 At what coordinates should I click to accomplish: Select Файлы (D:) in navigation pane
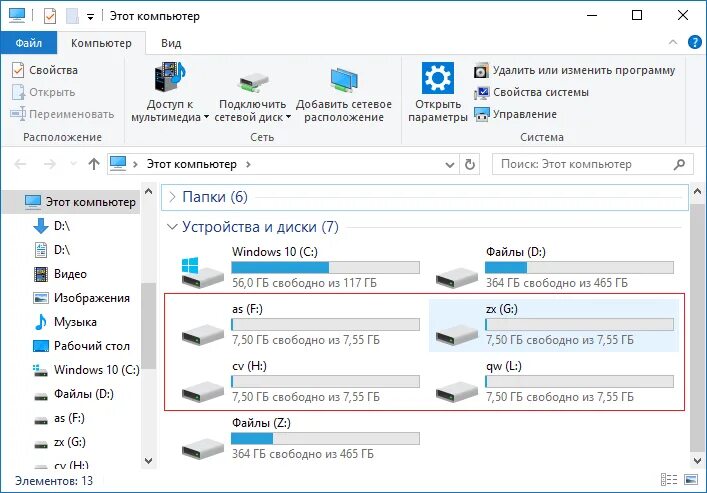coord(73,394)
